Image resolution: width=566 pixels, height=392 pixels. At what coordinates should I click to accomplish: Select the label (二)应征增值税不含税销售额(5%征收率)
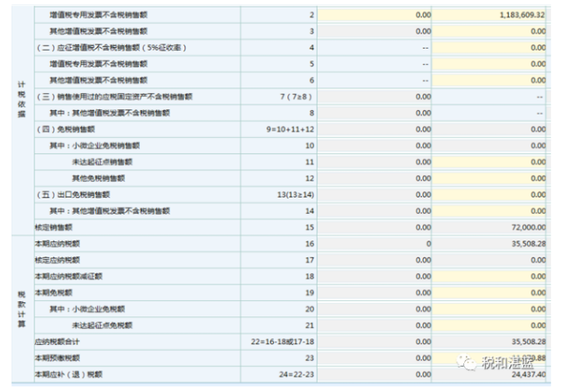tap(111, 48)
